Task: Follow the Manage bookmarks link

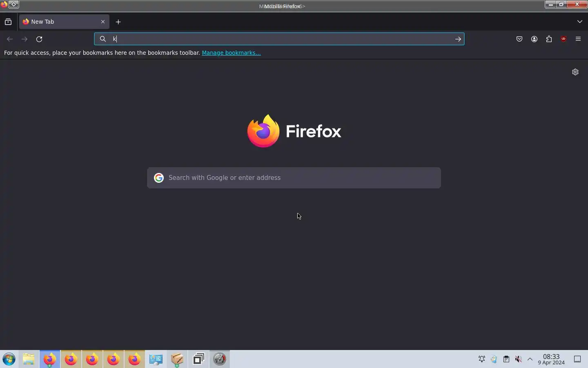Action: tap(231, 53)
